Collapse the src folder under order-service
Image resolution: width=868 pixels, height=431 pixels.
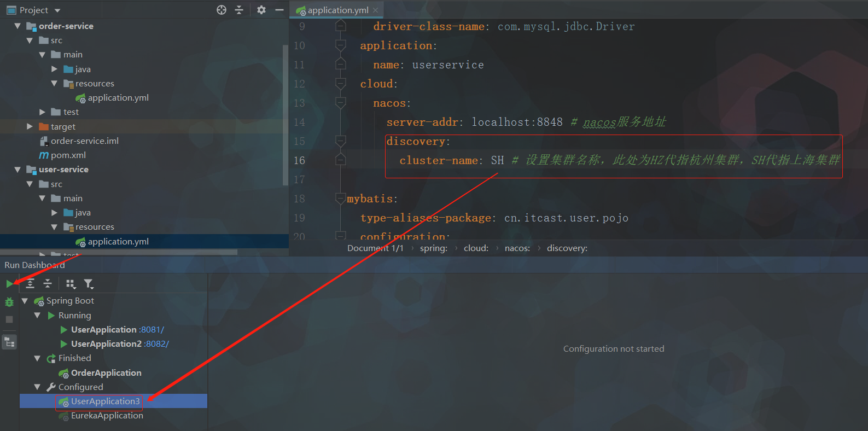[x=30, y=40]
